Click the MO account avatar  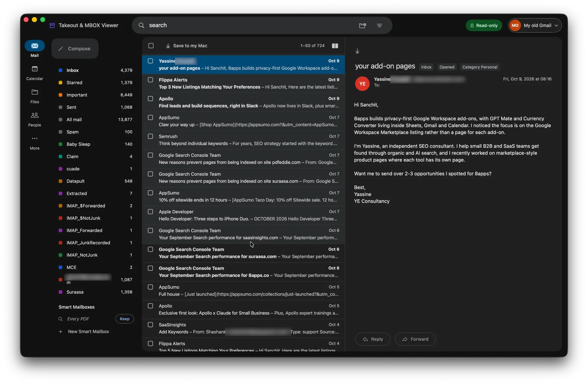point(515,26)
